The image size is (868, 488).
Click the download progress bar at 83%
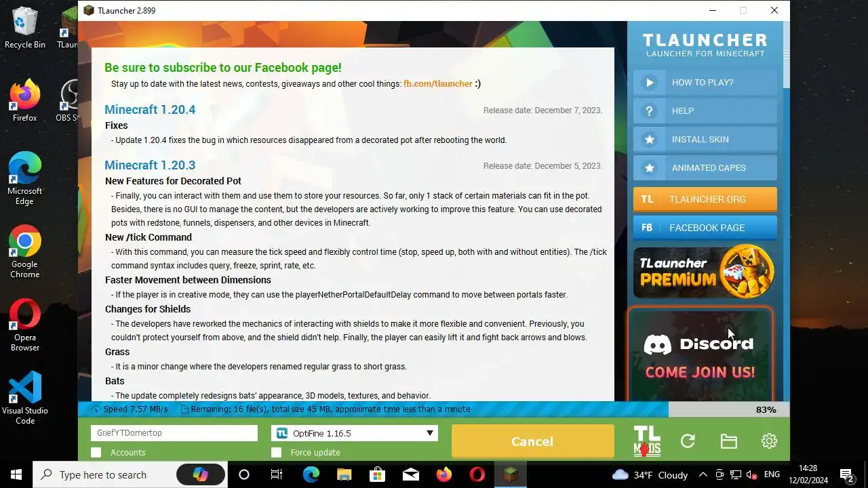434,409
